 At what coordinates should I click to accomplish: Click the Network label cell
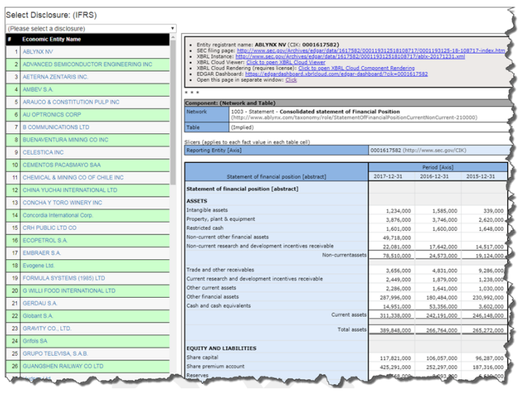pos(207,114)
